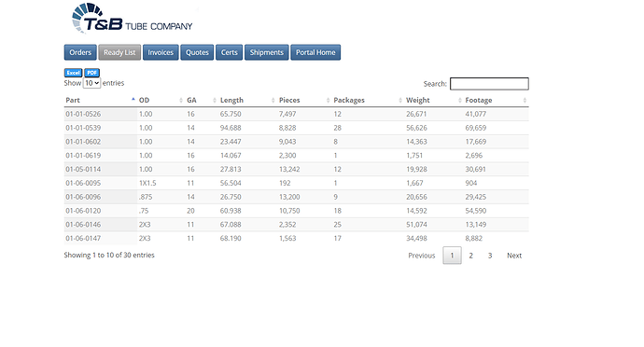This screenshot has width=644, height=347.
Task: Sort by the Pieces column header
Action: pos(304,100)
